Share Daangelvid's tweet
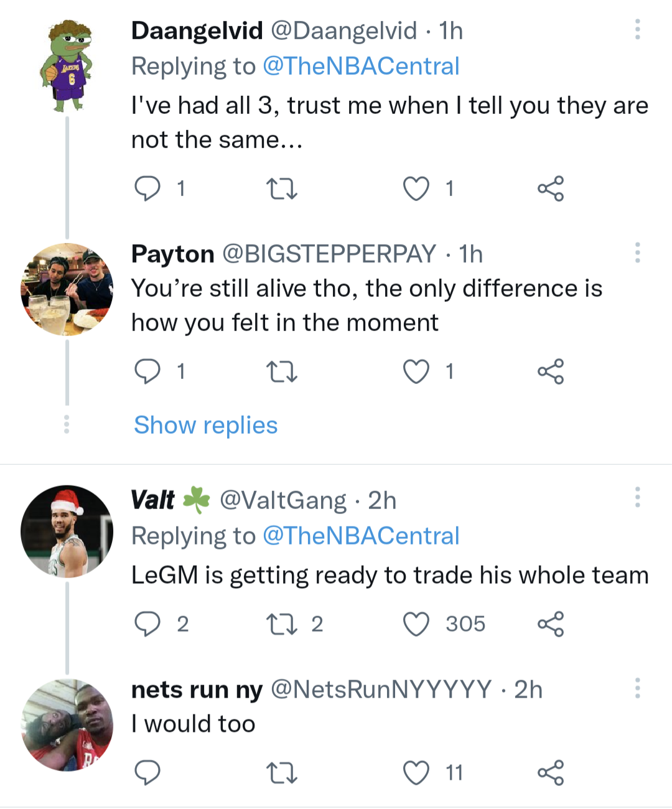The width and height of the screenshot is (672, 809). [551, 188]
